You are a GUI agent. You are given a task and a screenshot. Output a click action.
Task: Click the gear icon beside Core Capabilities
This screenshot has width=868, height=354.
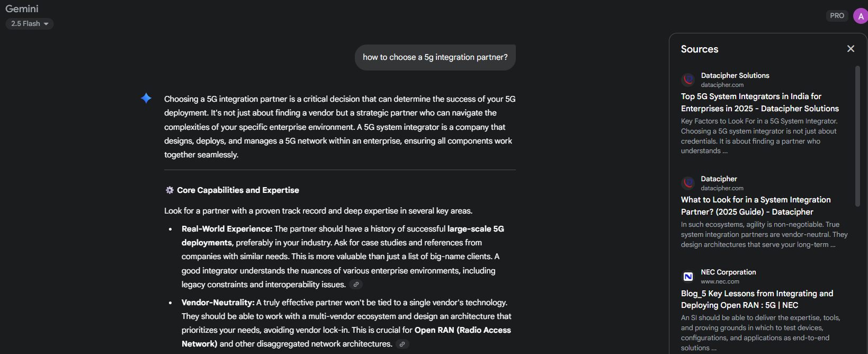tap(169, 190)
